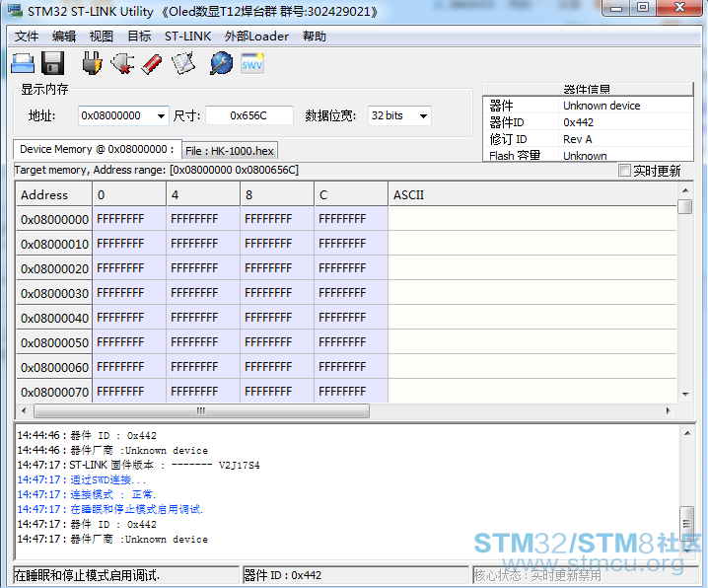Image resolution: width=708 pixels, height=588 pixels.
Task: Click the blue log line 连接模式 : 正常
Action: pos(87,494)
